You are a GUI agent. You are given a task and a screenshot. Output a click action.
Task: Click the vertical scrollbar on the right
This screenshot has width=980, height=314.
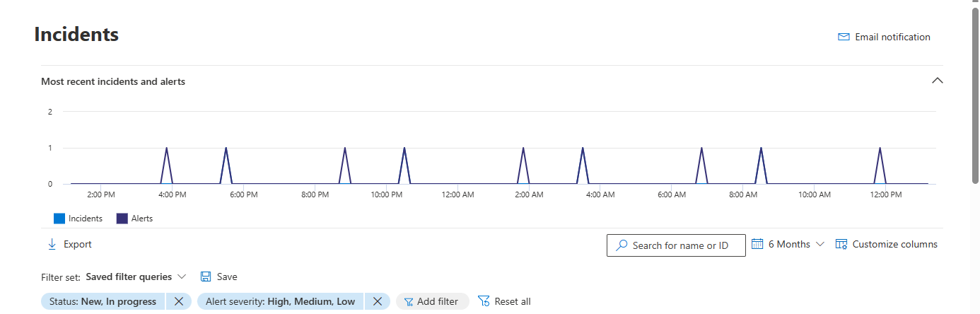point(975,92)
